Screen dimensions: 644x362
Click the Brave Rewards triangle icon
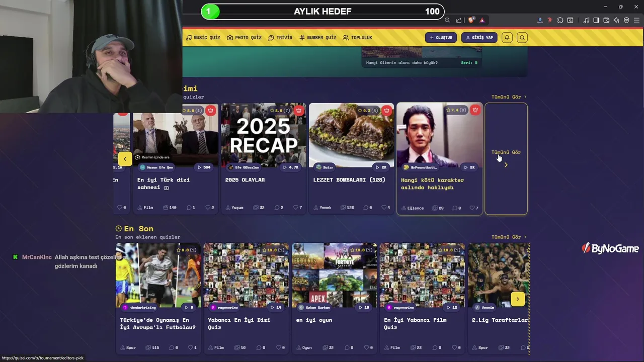(x=482, y=20)
